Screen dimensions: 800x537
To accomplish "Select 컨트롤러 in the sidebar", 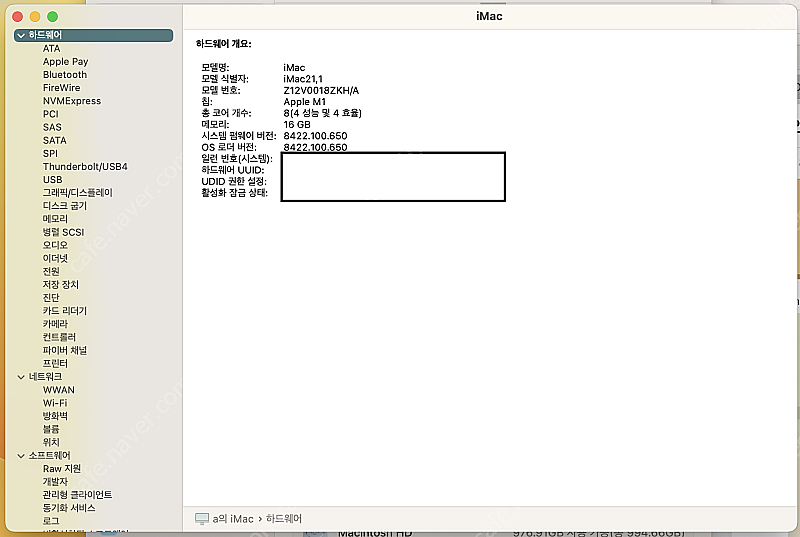I will 59,338.
